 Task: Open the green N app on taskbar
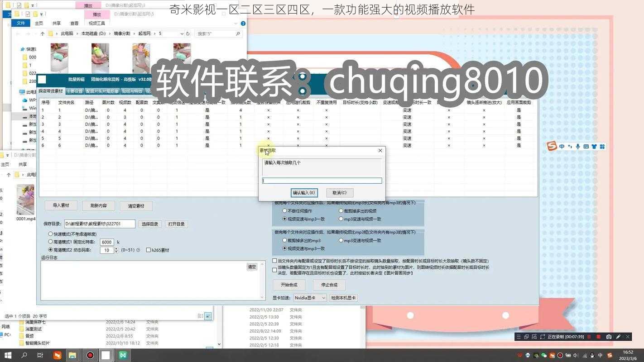(x=123, y=355)
